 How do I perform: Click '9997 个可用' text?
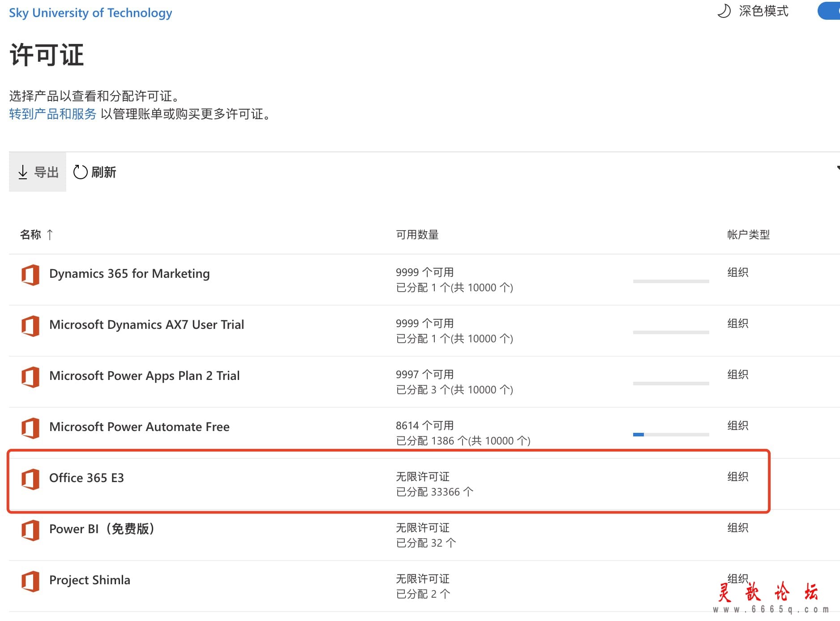tap(424, 374)
